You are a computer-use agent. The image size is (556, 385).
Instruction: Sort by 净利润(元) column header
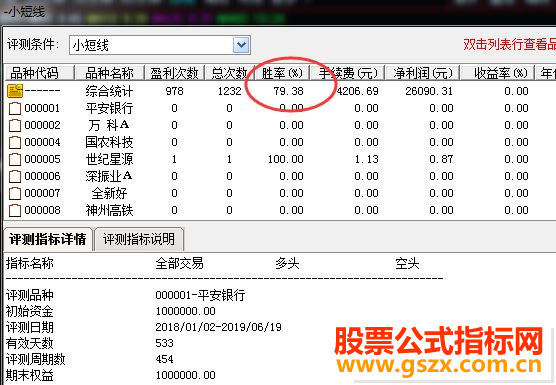coord(423,73)
